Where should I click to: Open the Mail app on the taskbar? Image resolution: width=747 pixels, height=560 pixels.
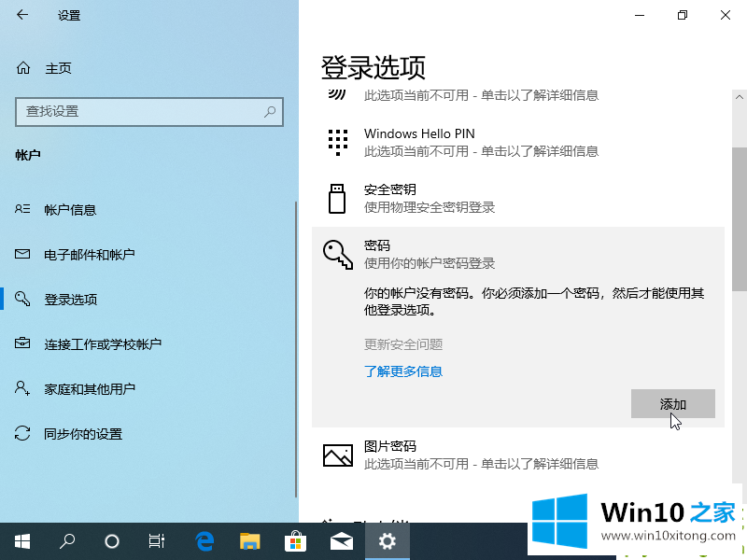341,540
